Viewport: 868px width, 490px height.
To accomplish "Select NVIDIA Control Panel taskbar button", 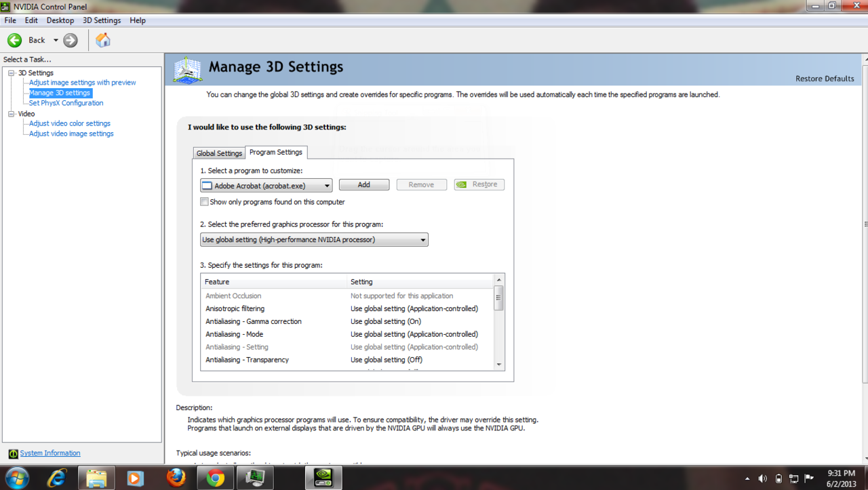I will [323, 478].
